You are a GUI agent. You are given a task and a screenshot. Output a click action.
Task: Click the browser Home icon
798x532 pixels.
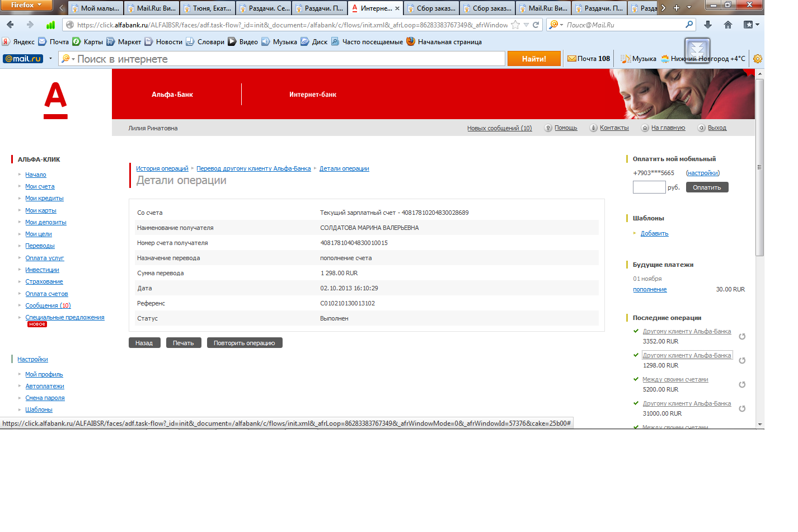[x=728, y=25]
